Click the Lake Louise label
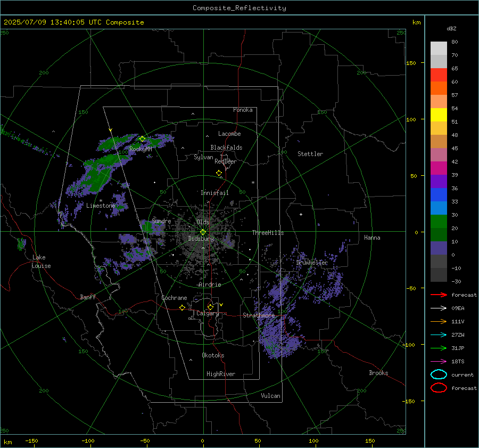 pos(41,262)
